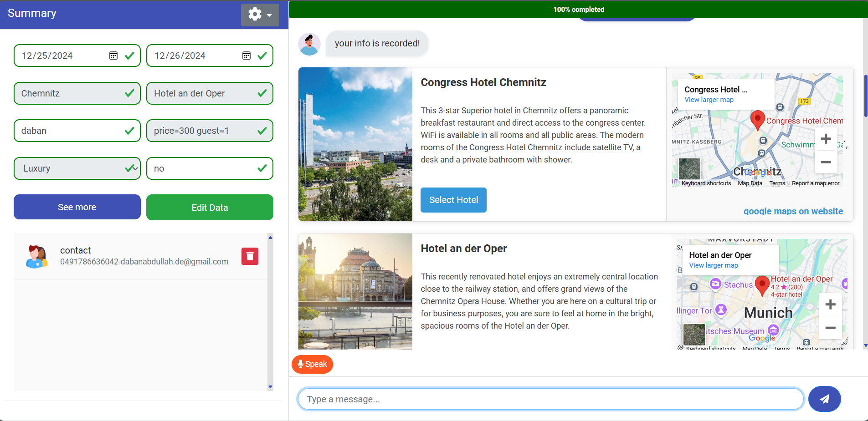Click the send message paper plane button
868x421 pixels.
click(824, 399)
